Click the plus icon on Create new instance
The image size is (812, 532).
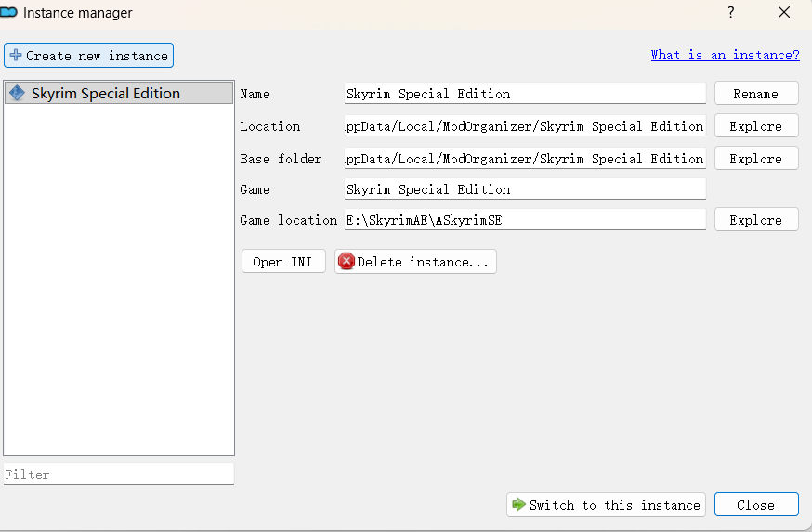16,56
